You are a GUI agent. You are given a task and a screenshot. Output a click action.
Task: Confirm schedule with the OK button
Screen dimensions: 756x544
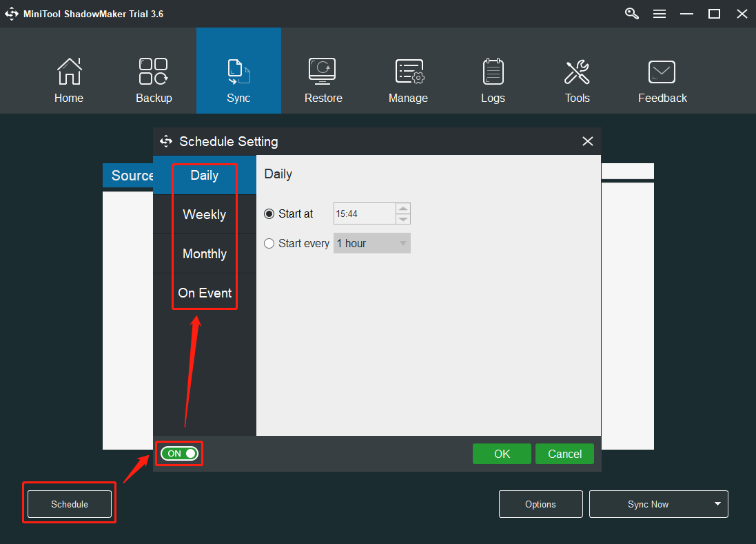point(502,454)
